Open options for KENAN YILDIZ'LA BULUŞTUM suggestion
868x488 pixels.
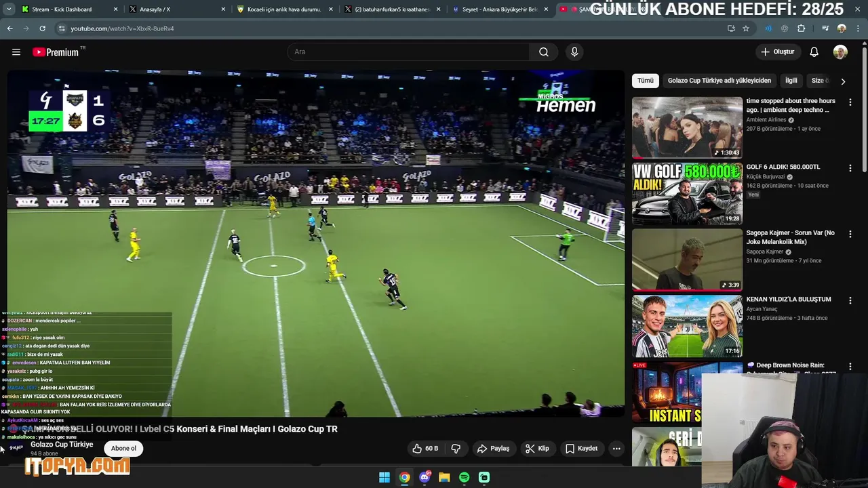coord(850,300)
